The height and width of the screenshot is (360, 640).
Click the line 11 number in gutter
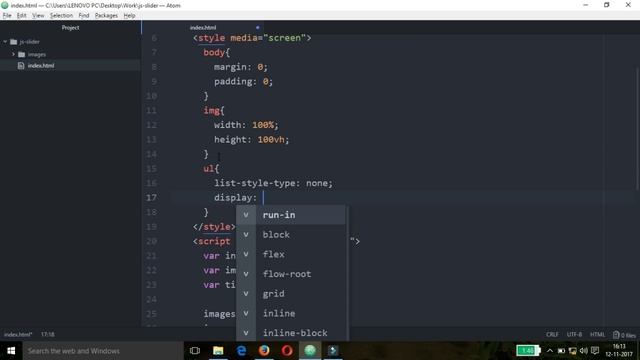[151, 110]
